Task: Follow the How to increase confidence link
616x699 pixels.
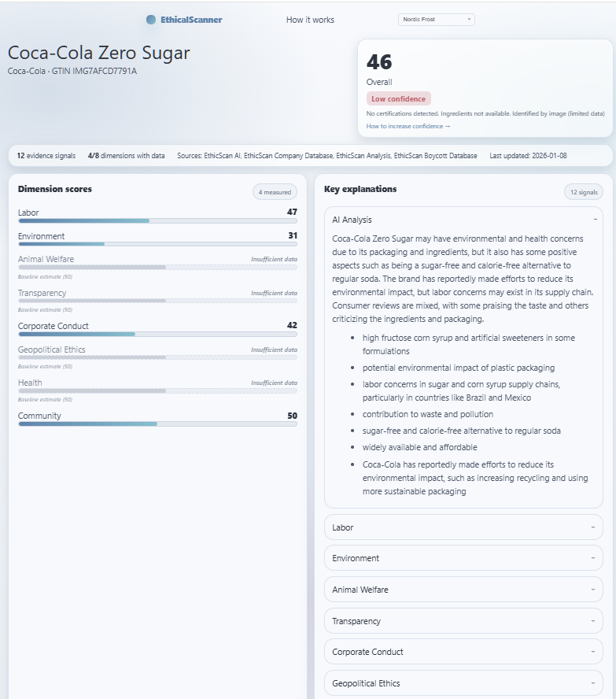Action: click(x=406, y=124)
